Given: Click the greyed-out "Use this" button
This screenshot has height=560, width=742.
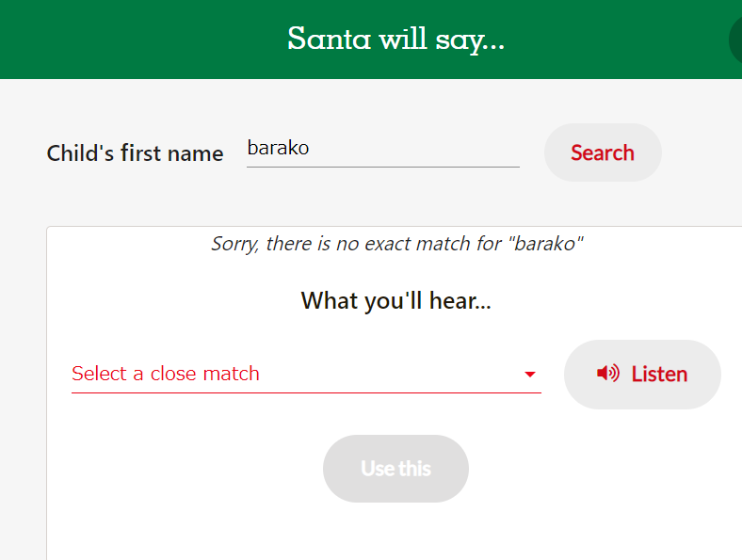Looking at the screenshot, I should pos(395,469).
